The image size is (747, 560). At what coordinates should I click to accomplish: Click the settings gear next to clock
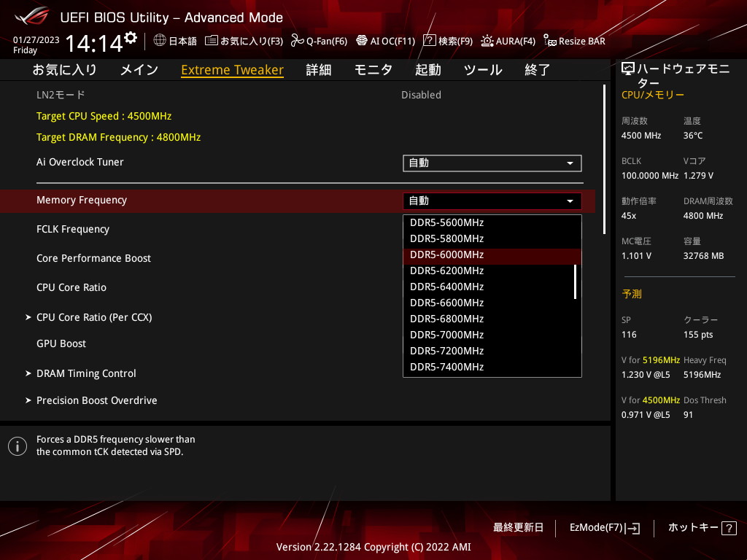click(131, 38)
